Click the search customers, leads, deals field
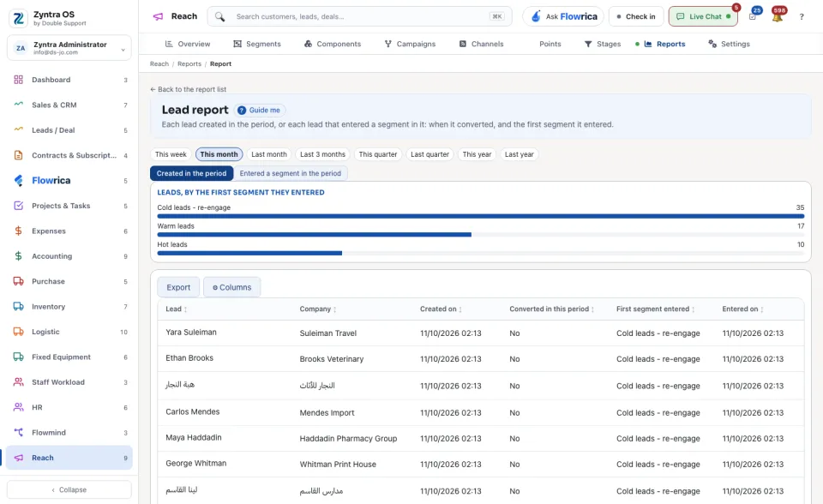 [x=359, y=17]
